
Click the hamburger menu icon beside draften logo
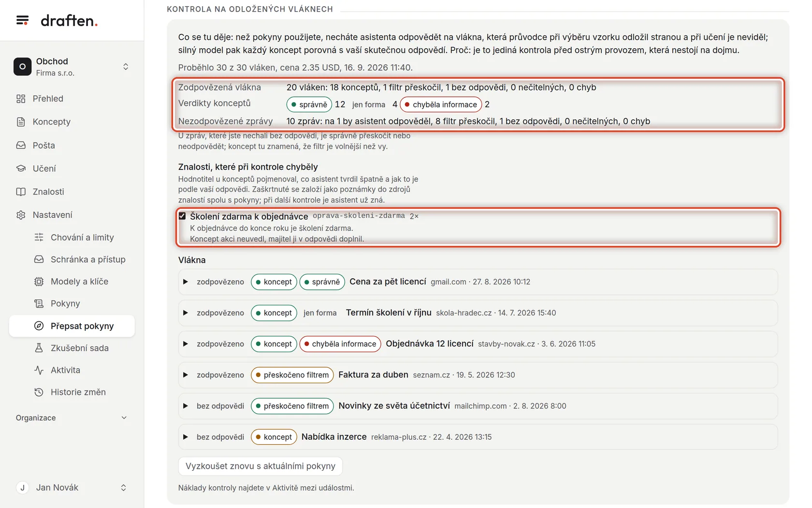22,20
